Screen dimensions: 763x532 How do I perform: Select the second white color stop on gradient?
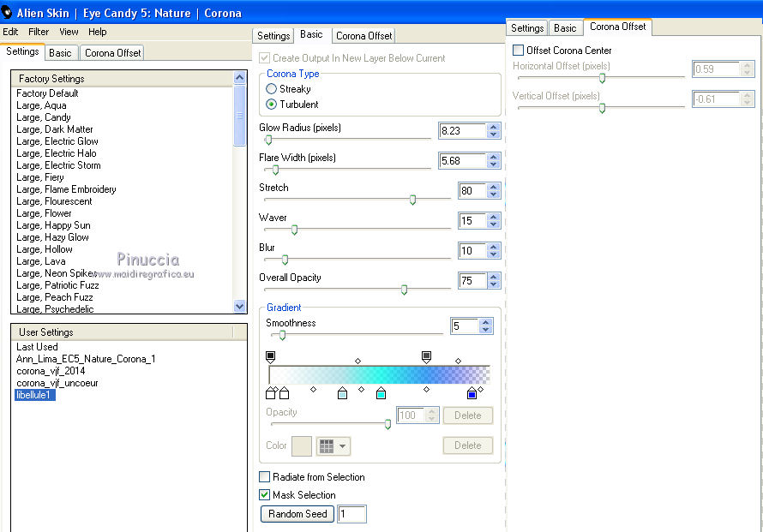284,393
